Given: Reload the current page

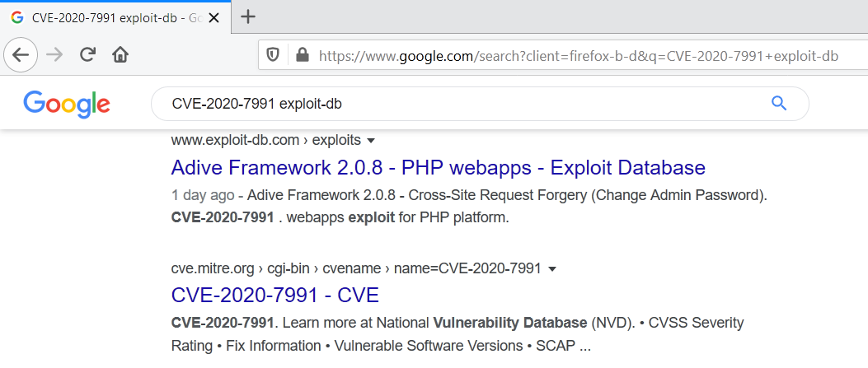Looking at the screenshot, I should tap(87, 54).
